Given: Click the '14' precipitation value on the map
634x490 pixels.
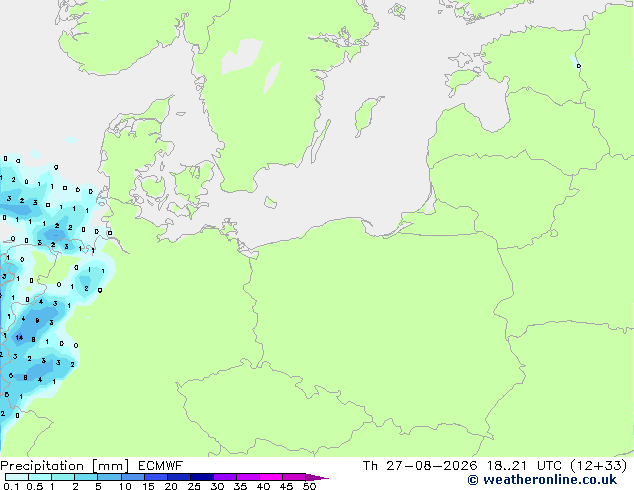Looking at the screenshot, I should pyautogui.click(x=19, y=337).
